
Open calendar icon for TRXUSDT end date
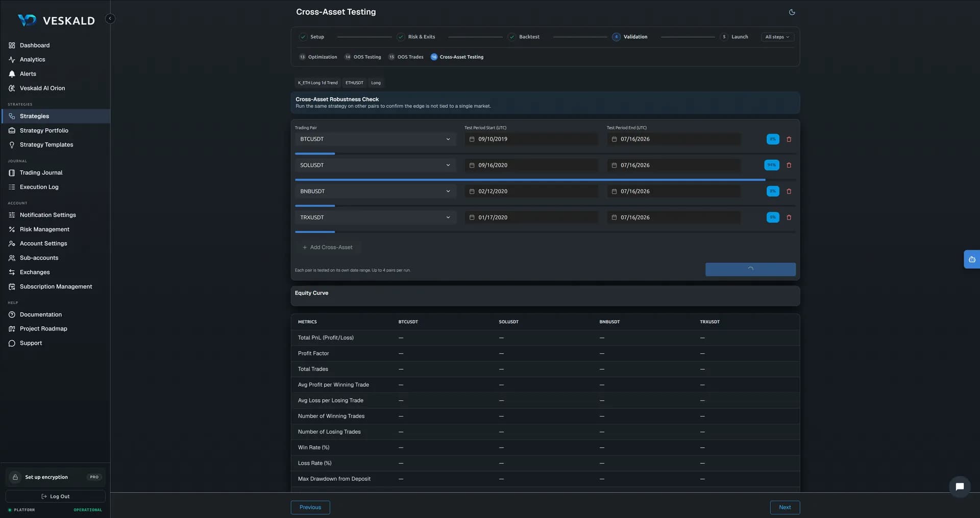(614, 217)
